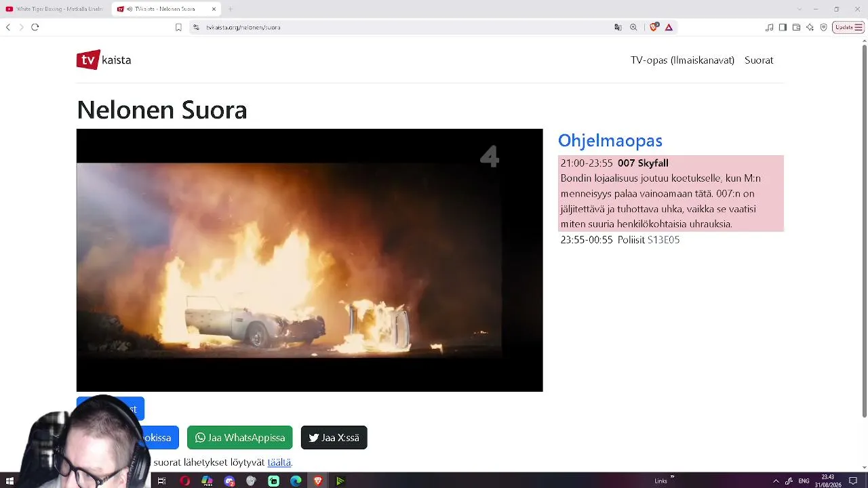The width and height of the screenshot is (868, 488).
Task: Open a new browser tab
Action: click(231, 9)
